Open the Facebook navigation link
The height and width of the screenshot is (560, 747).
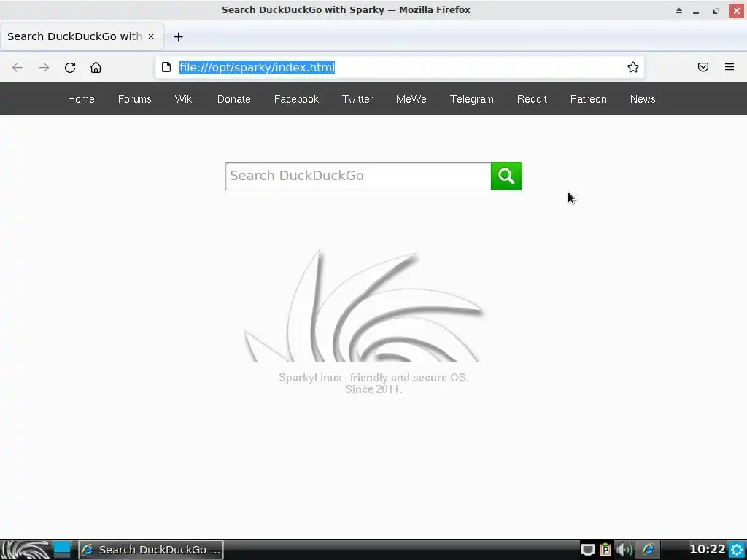click(x=296, y=99)
